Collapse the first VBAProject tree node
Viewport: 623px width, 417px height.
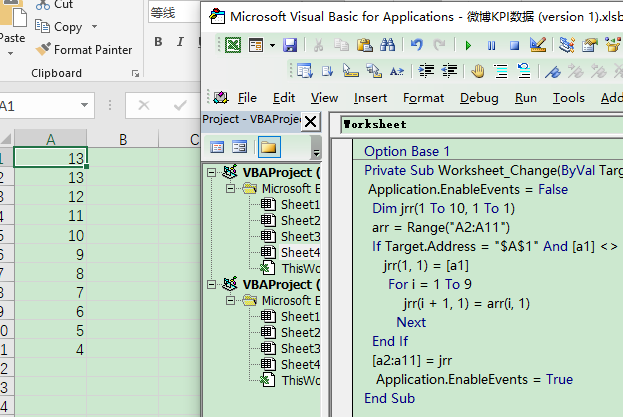(x=212, y=172)
